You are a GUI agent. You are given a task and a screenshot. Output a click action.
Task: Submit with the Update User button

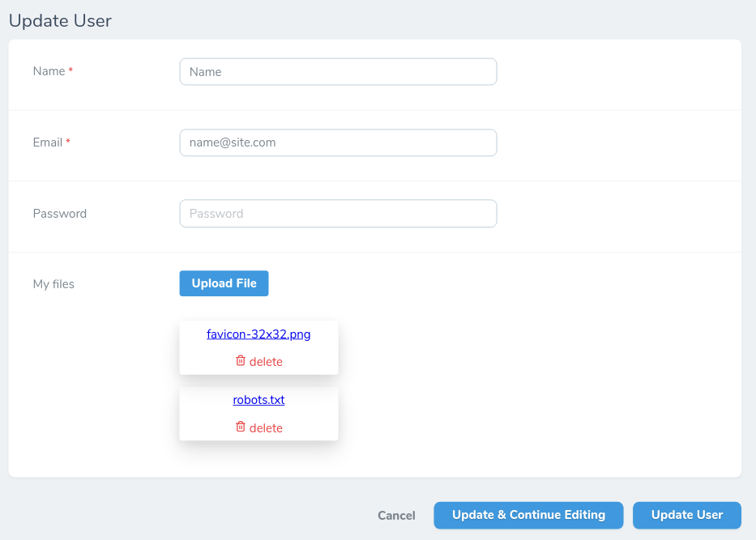tap(686, 515)
